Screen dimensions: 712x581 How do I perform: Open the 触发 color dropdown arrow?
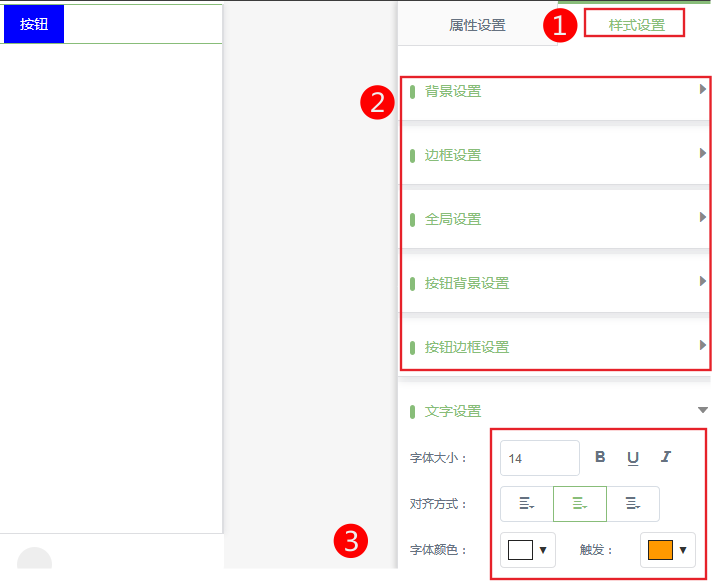pyautogui.click(x=683, y=550)
